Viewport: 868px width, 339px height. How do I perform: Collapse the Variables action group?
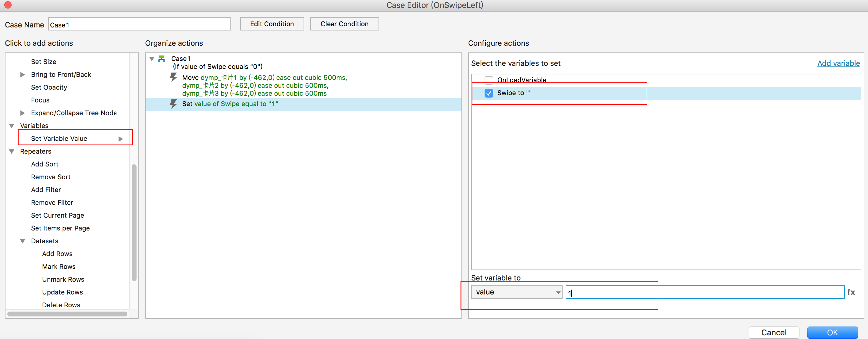[x=12, y=126]
